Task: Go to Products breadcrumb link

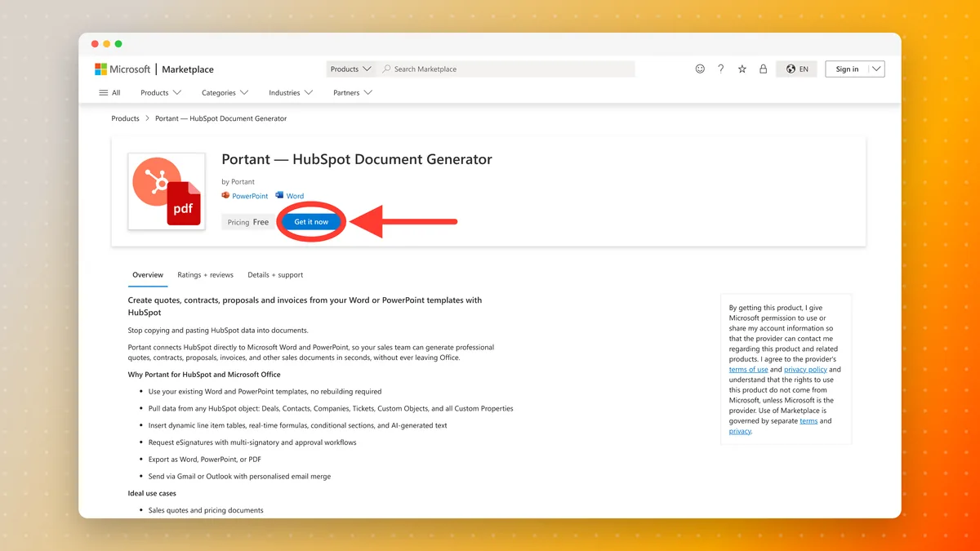Action: coord(125,118)
